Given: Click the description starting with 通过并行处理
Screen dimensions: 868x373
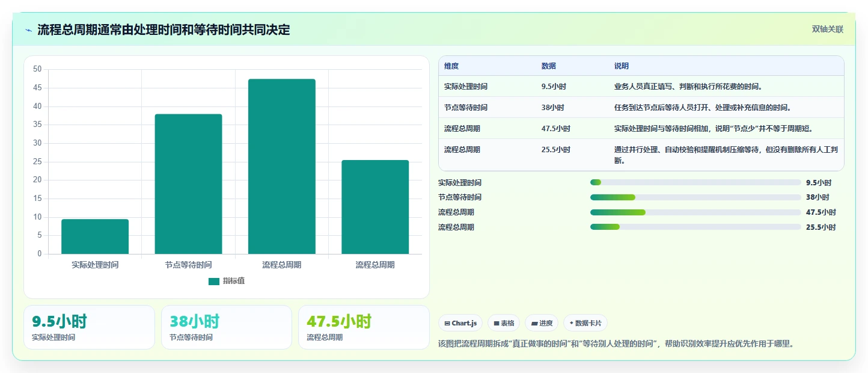Looking at the screenshot, I should point(726,155).
